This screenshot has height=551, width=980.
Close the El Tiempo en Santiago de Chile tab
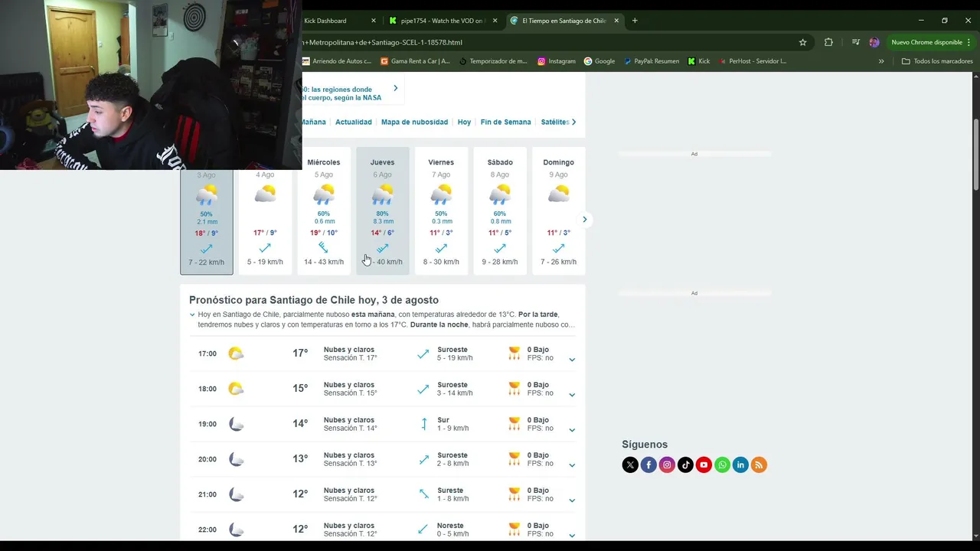point(616,21)
